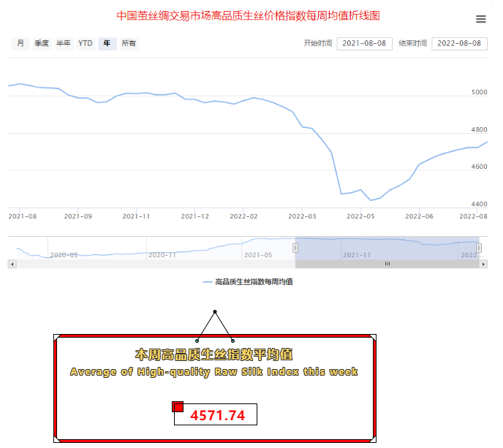
Task: Open the 开始时间 start date field
Action: (364, 44)
